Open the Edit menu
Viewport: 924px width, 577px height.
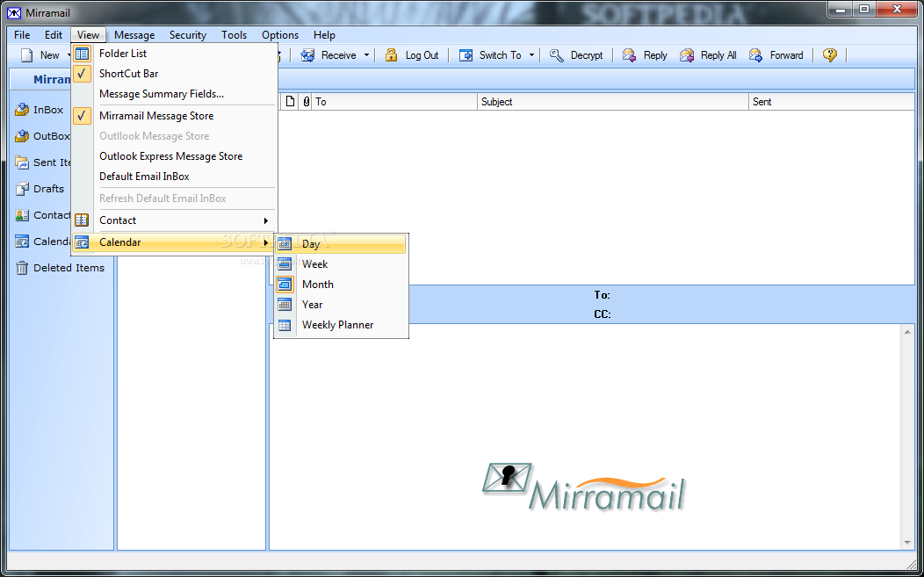(54, 35)
